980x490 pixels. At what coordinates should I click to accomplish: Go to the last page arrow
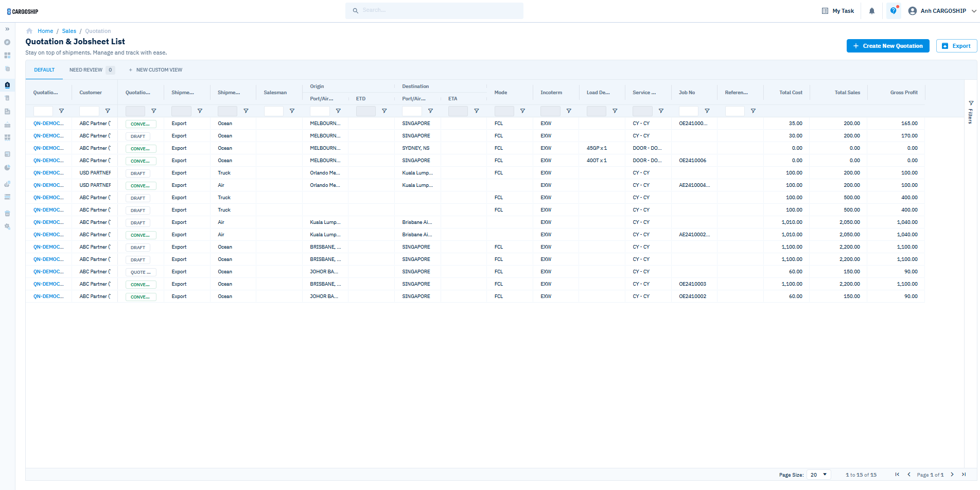[964, 475]
